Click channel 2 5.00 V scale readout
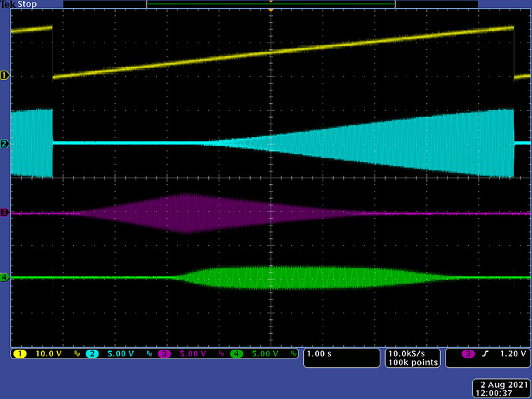 tap(121, 354)
